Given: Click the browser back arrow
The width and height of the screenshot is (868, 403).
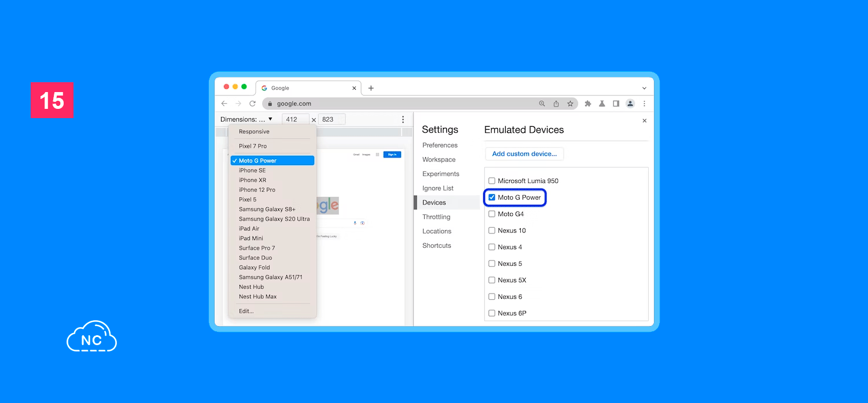Looking at the screenshot, I should [225, 104].
